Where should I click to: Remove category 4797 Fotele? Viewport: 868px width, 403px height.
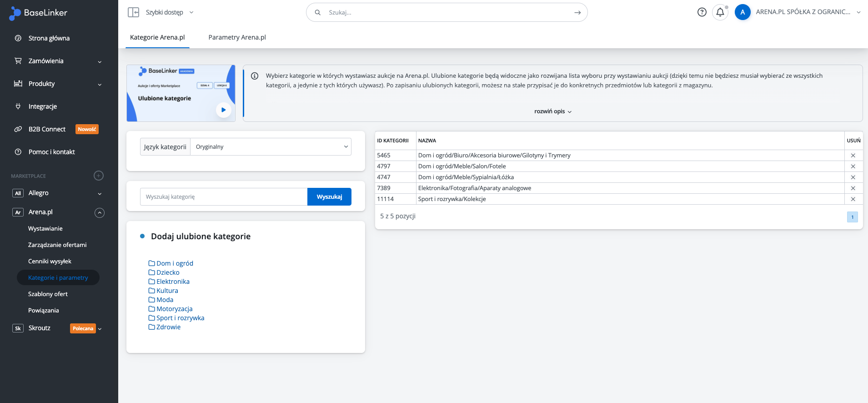[853, 166]
